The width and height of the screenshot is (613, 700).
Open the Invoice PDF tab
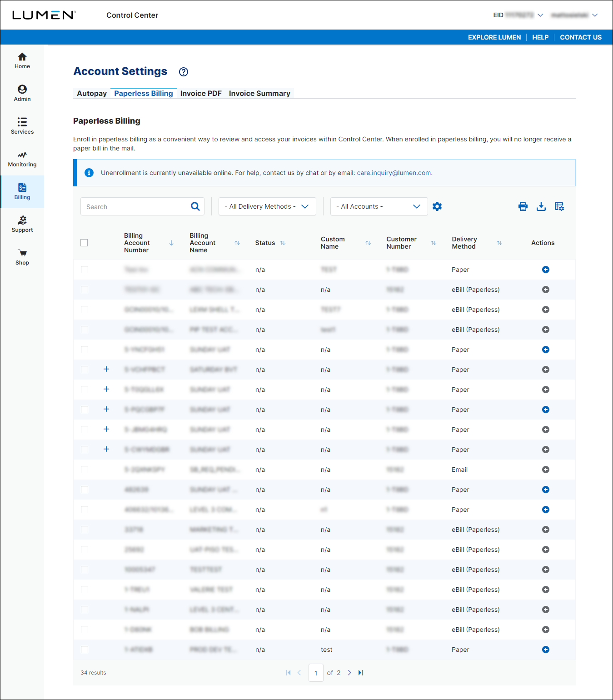tap(201, 93)
